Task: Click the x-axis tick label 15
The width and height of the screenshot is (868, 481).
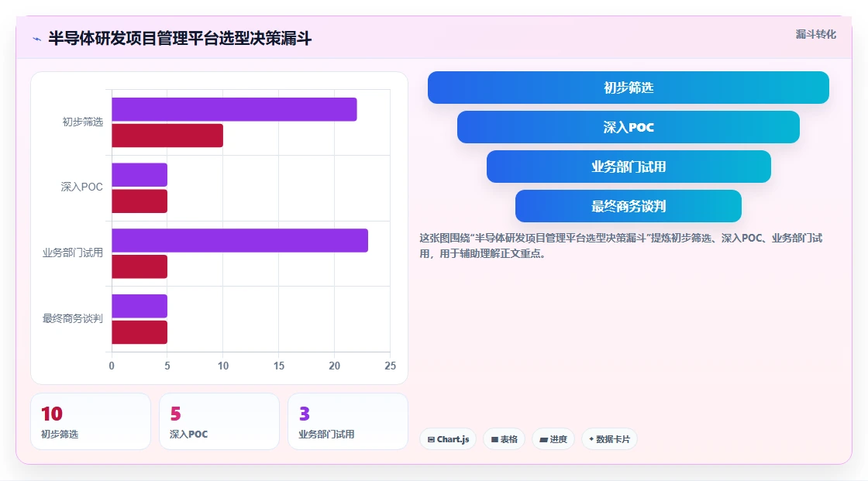Action: (x=278, y=366)
